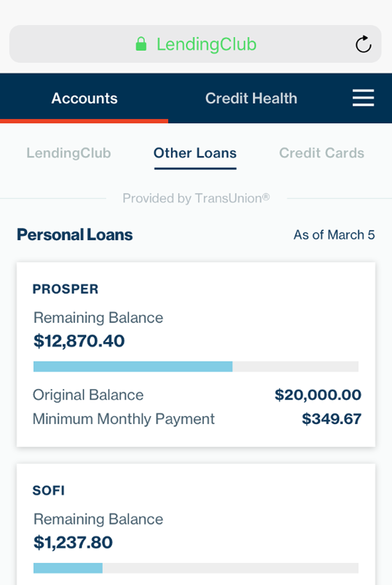The height and width of the screenshot is (585, 392).
Task: Click the Provided by TransUnion text
Action: 196,198
